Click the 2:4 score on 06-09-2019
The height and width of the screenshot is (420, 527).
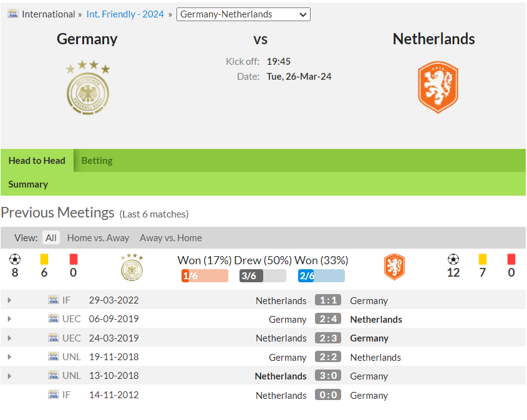[x=328, y=318]
